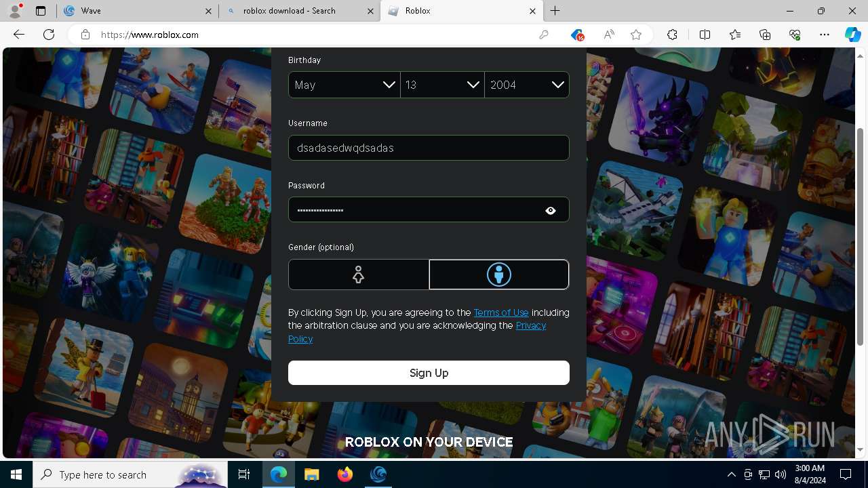This screenshot has width=868, height=488.
Task: Open Favorites list icon
Action: coord(735,35)
